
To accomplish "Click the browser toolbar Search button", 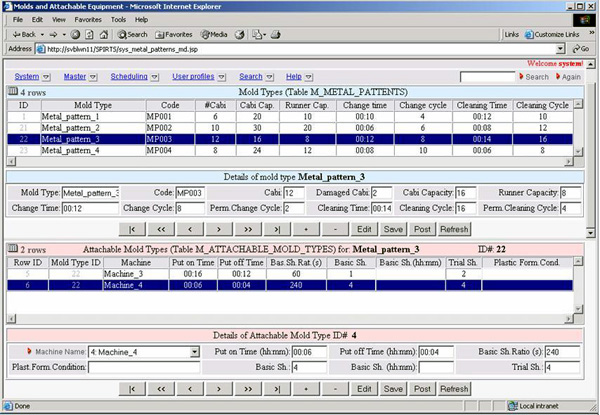I will [131, 33].
